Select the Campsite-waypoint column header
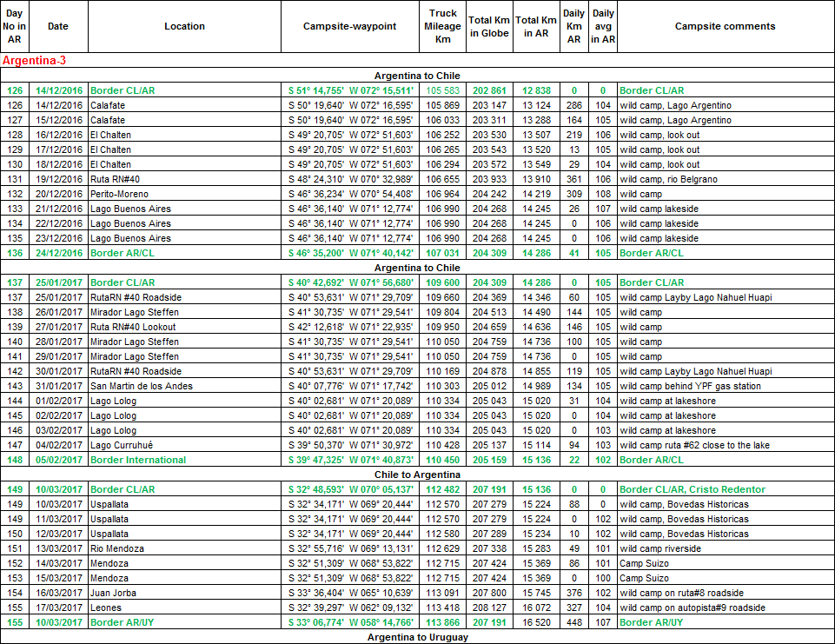835x644 pixels. pos(349,26)
